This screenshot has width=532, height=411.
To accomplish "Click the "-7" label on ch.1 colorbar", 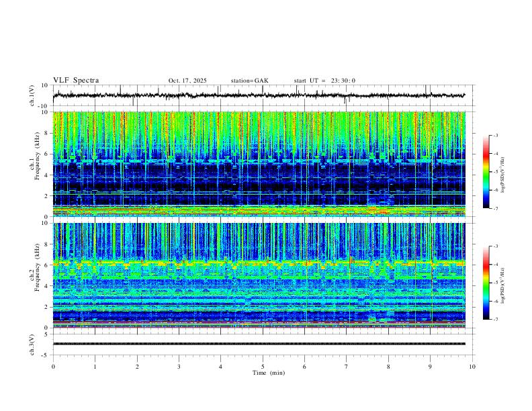I will tap(496, 209).
